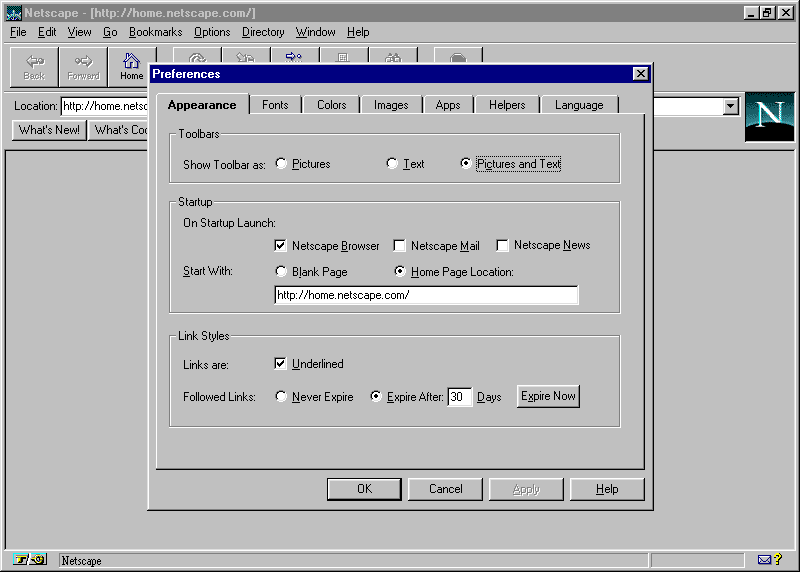Click the What's Cool directory button
The image size is (800, 572).
coord(118,130)
